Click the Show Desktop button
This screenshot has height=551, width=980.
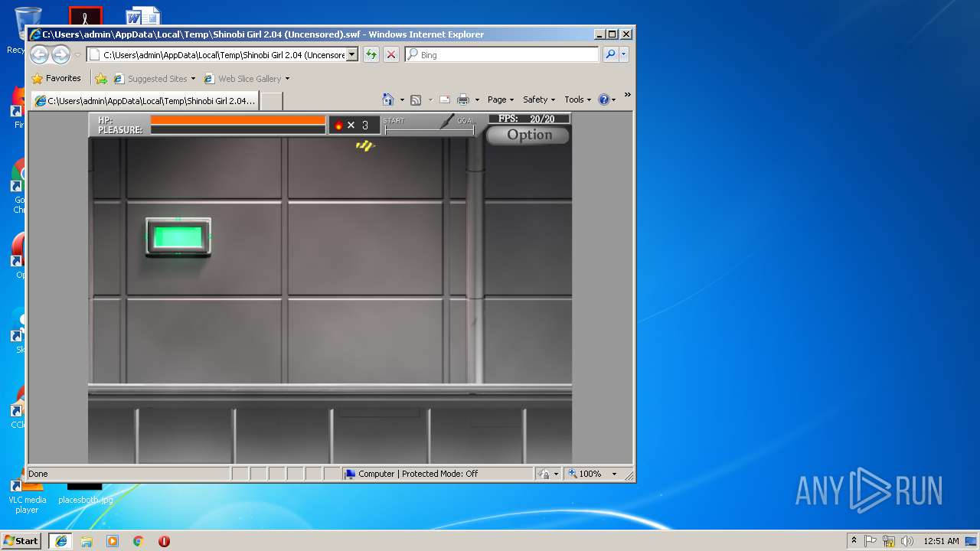pos(972,540)
